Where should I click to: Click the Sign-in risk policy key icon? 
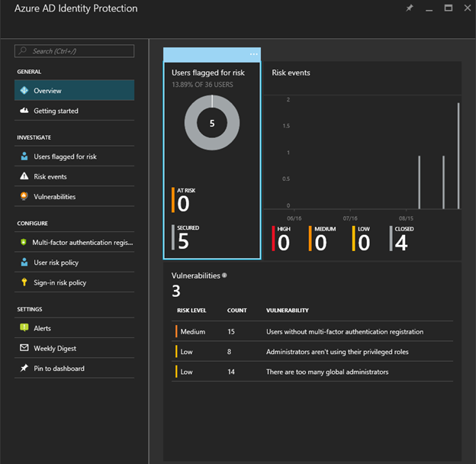point(23,282)
